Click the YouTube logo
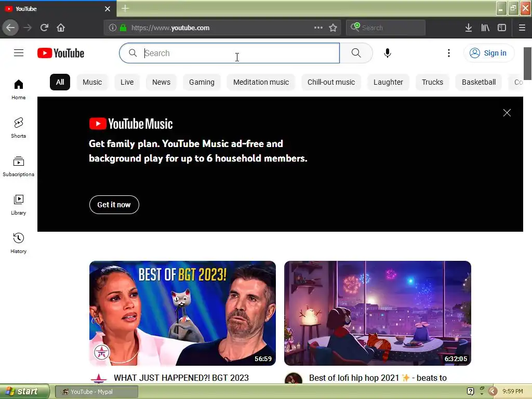 61,54
